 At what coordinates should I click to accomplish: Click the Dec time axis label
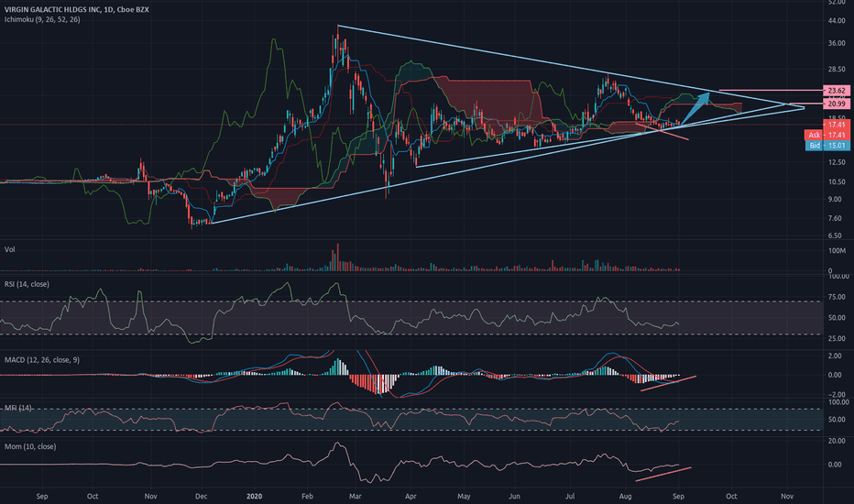(x=201, y=497)
